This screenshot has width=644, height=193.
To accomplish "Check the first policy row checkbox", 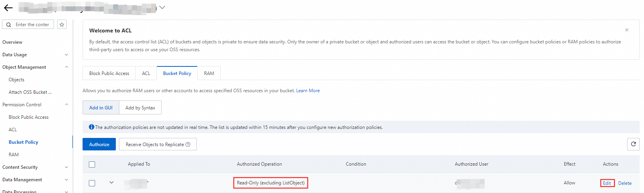I will pos(92,183).
